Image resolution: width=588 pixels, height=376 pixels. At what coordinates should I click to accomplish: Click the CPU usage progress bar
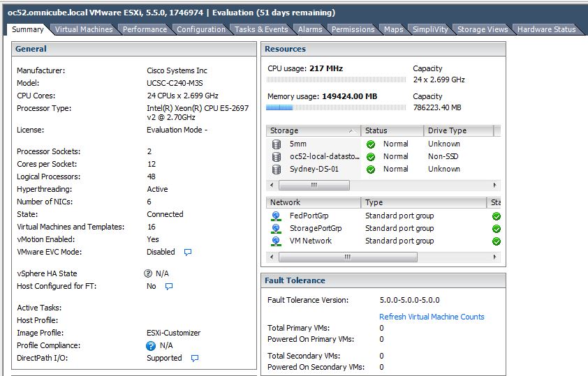point(336,80)
